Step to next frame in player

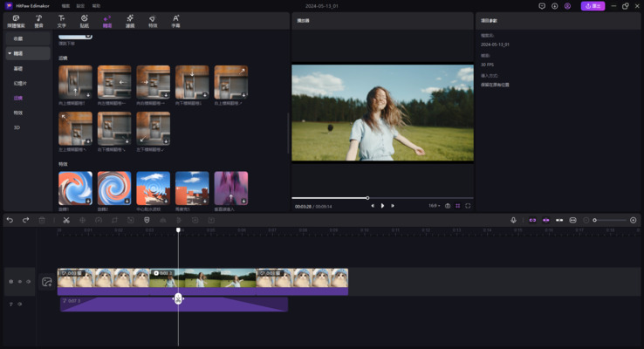coord(392,206)
